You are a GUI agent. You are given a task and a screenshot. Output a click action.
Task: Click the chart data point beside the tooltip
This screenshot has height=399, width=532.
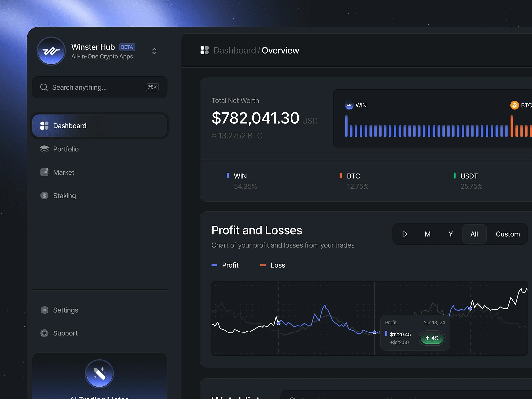[x=374, y=332]
